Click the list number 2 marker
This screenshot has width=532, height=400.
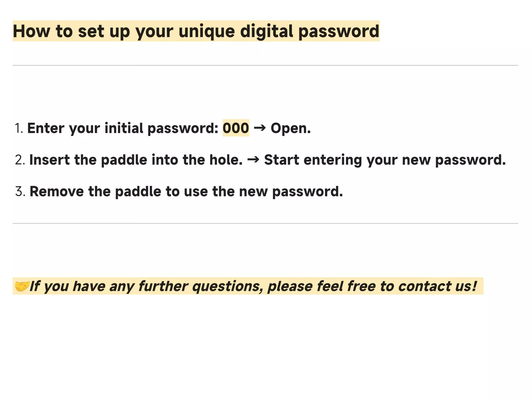[x=20, y=160]
